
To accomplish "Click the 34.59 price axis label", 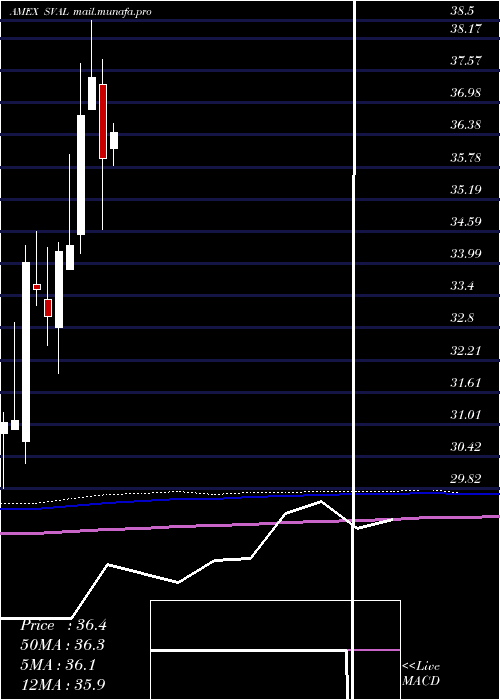I will pyautogui.click(x=466, y=221).
